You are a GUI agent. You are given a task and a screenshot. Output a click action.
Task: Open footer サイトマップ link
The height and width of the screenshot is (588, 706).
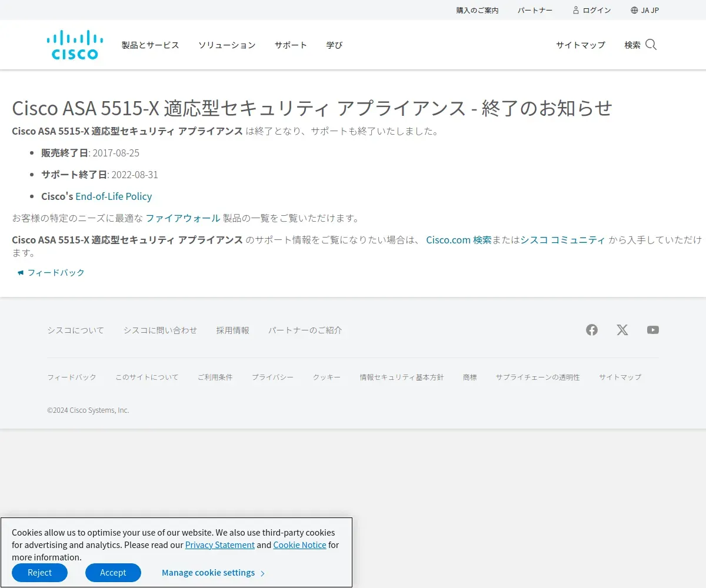(x=620, y=377)
